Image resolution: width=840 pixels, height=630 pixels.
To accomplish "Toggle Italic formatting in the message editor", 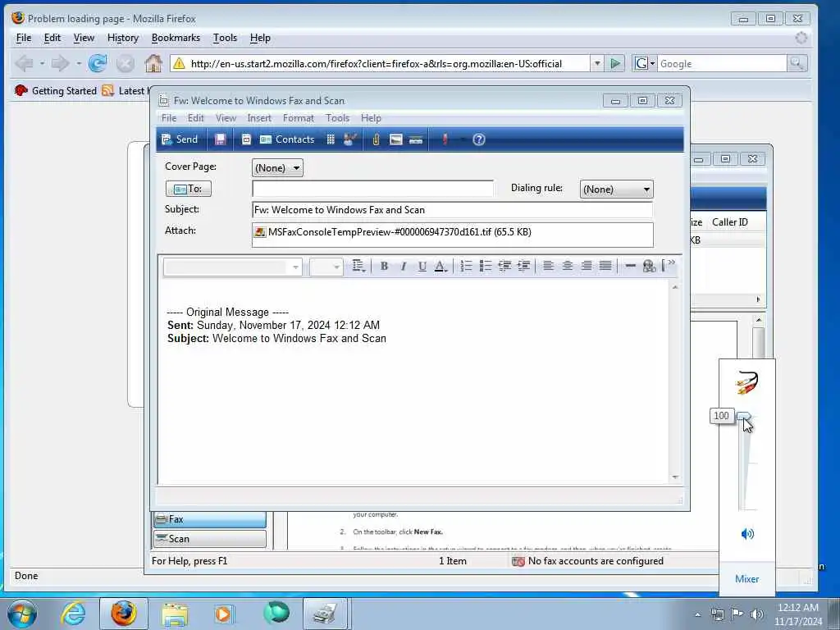I will (x=404, y=267).
